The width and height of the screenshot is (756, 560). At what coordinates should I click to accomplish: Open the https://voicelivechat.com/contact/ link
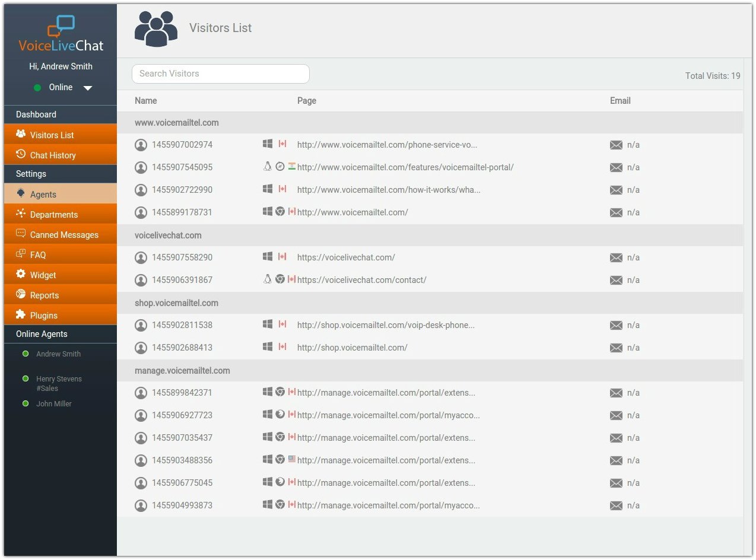[362, 280]
